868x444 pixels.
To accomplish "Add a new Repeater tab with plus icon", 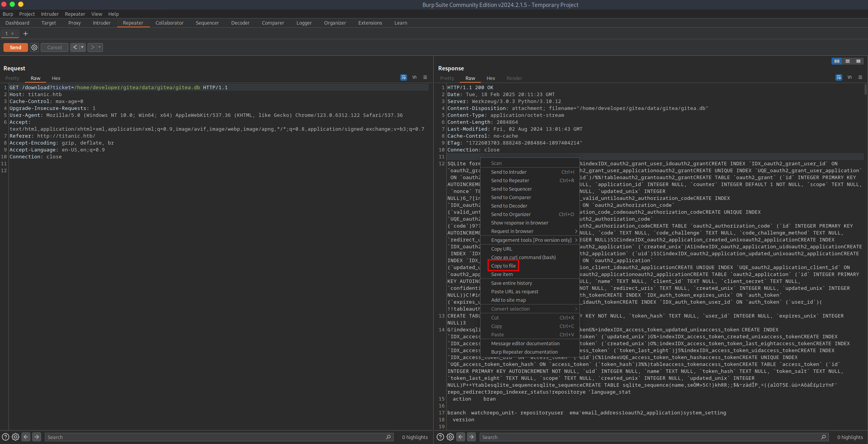I will pyautogui.click(x=25, y=33).
